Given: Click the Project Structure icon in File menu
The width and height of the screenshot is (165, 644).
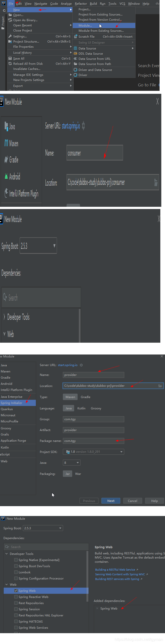Looking at the screenshot, I should pyautogui.click(x=10, y=42).
